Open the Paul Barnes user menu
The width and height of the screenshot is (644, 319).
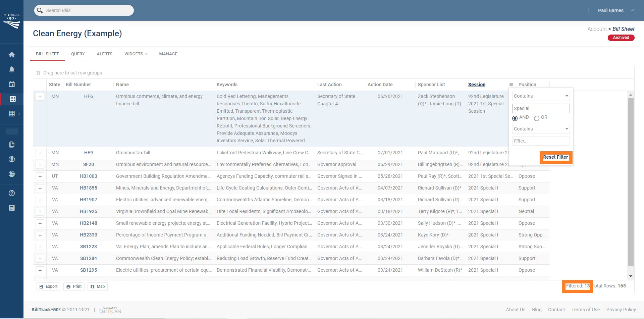pyautogui.click(x=615, y=10)
